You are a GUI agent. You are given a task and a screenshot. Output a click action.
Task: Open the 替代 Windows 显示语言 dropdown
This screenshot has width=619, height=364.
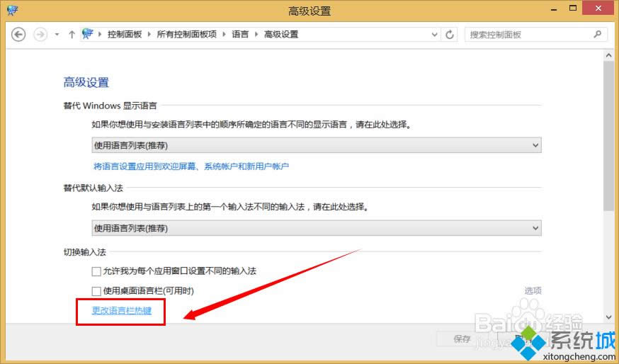coord(317,145)
